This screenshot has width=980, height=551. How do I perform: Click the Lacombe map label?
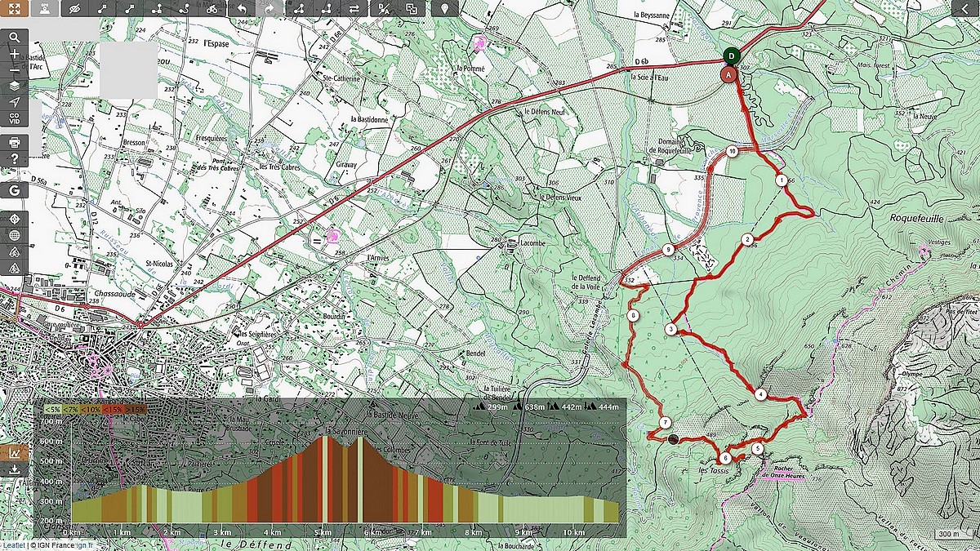pos(531,243)
